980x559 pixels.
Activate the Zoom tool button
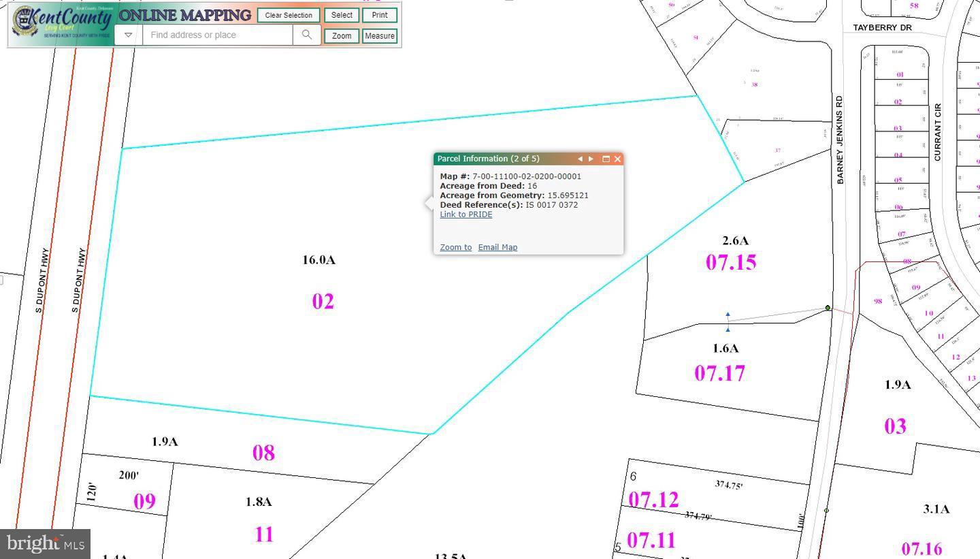(342, 36)
